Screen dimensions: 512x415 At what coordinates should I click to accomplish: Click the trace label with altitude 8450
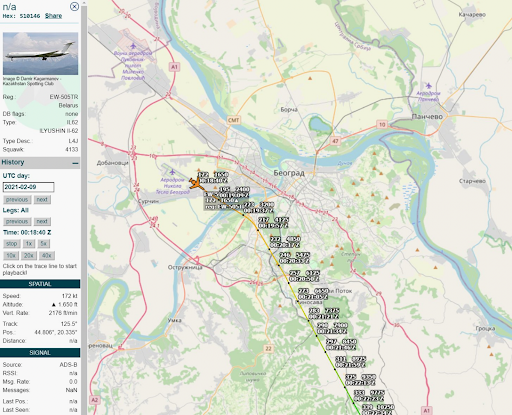pos(341,344)
